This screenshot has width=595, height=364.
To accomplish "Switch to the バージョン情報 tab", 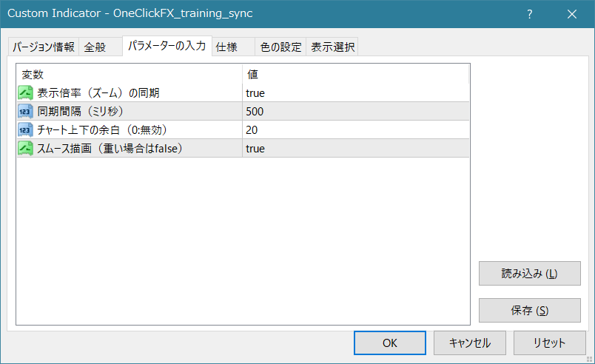I will pyautogui.click(x=43, y=47).
